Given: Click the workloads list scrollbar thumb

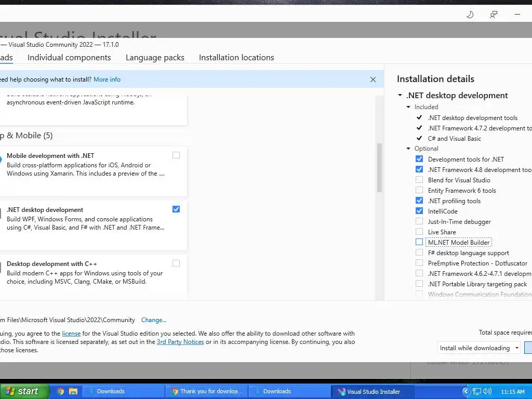Looking at the screenshot, I should pyautogui.click(x=379, y=168).
